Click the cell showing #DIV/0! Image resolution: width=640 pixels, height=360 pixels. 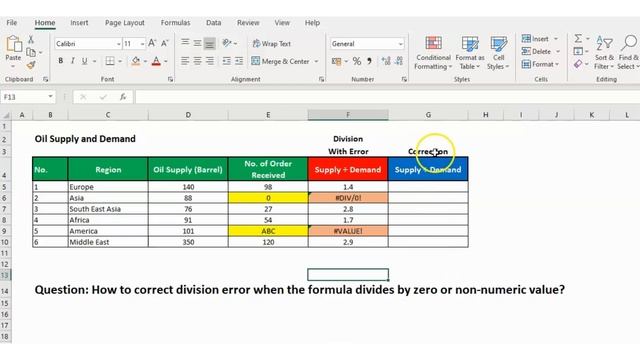coord(348,198)
